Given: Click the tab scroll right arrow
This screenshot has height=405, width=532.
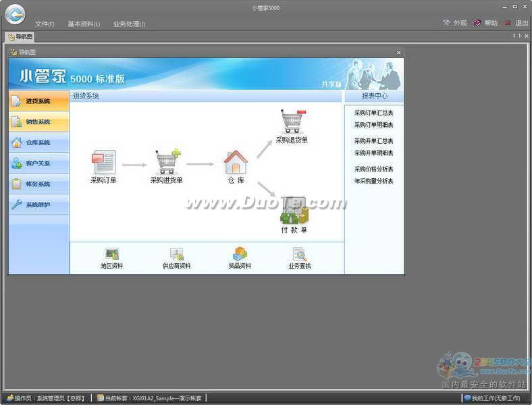Looking at the screenshot, I should click(521, 36).
